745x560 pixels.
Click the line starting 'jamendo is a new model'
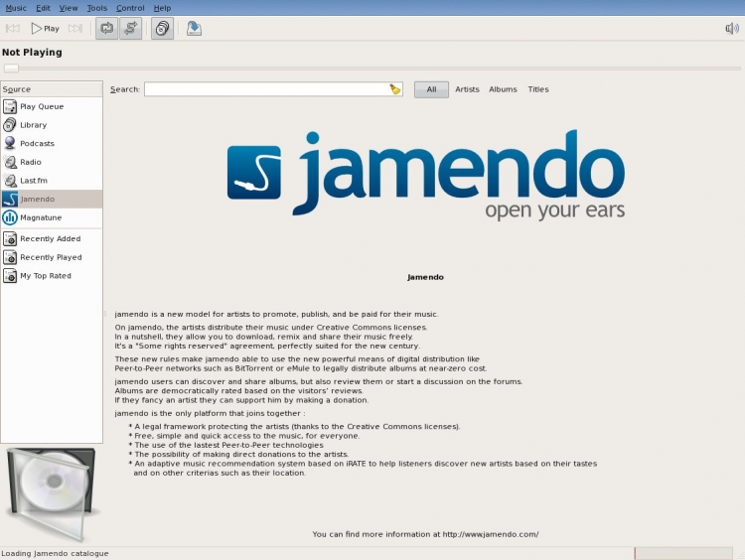276,314
